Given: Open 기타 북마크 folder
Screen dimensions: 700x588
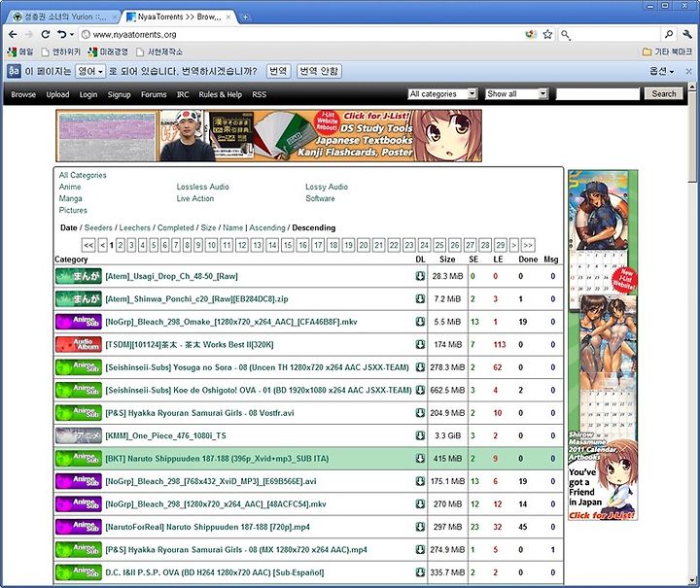Looking at the screenshot, I should coord(667,52).
